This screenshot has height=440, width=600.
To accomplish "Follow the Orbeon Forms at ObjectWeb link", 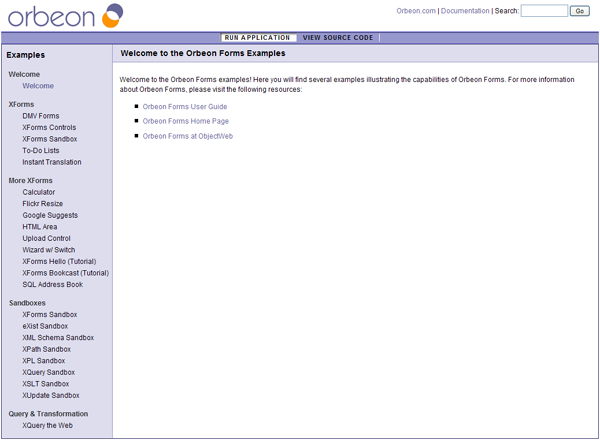I will pos(188,136).
